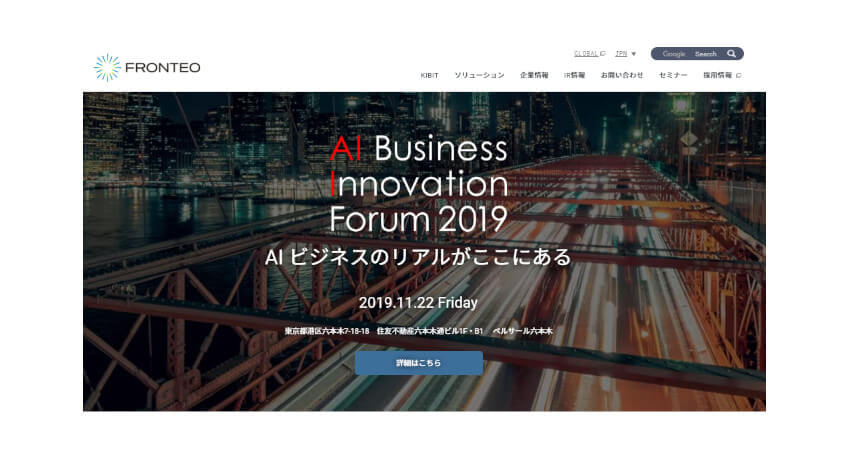The image size is (850, 470).
Task: Click the external link icon beside 採用情報
Action: tap(738, 75)
